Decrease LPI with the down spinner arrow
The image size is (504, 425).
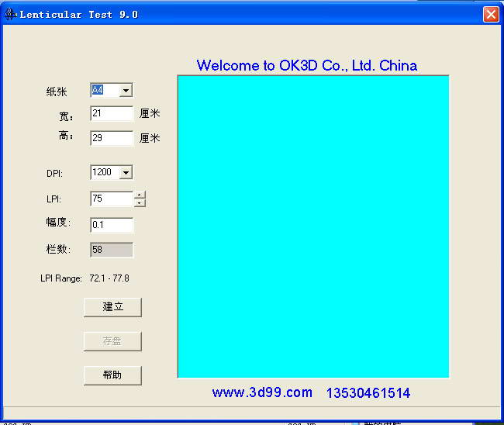140,203
